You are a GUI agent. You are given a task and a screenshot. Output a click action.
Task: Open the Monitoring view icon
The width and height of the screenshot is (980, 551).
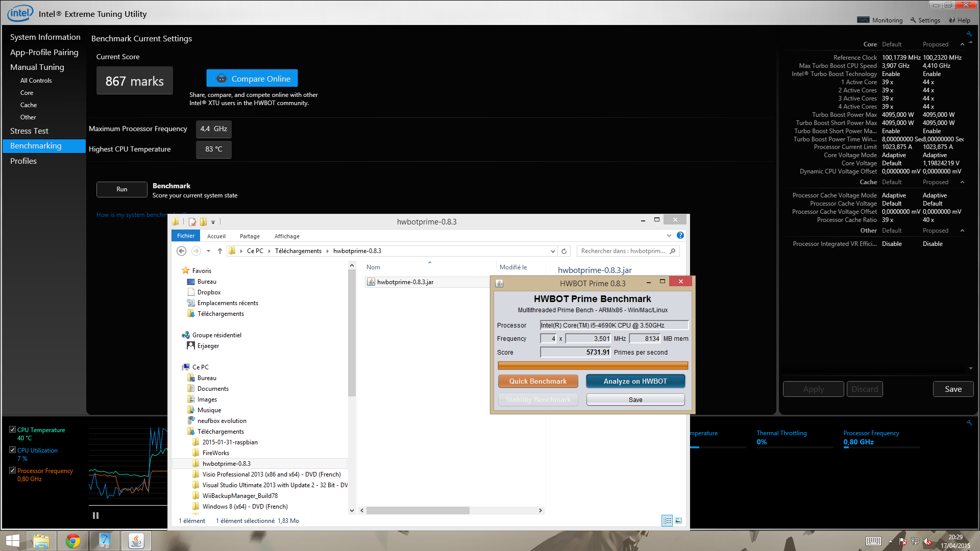tap(863, 20)
